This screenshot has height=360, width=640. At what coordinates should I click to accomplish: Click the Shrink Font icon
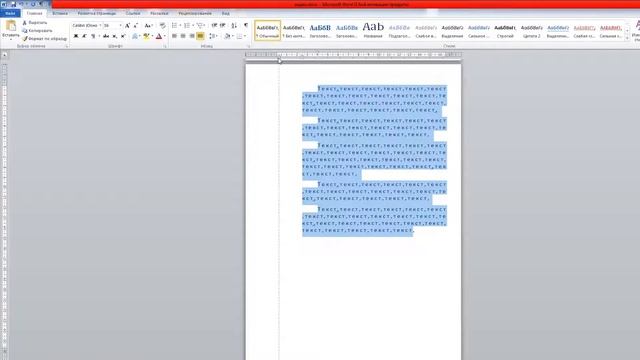(x=136, y=26)
